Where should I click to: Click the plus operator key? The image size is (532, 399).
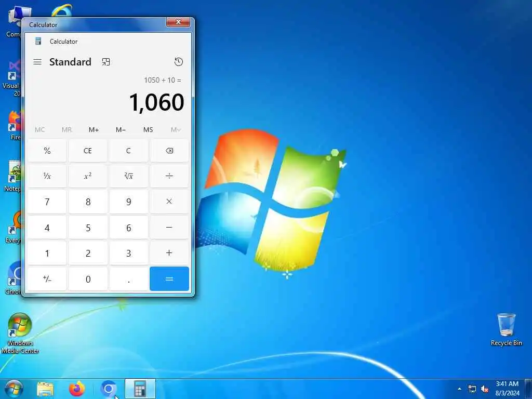click(x=169, y=253)
